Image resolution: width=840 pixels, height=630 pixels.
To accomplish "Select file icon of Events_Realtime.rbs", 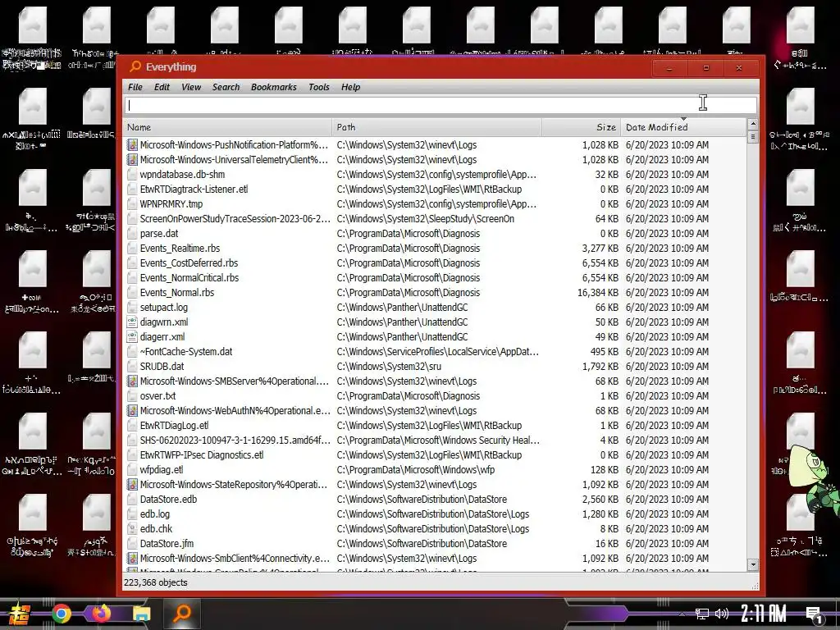I will coord(132,248).
